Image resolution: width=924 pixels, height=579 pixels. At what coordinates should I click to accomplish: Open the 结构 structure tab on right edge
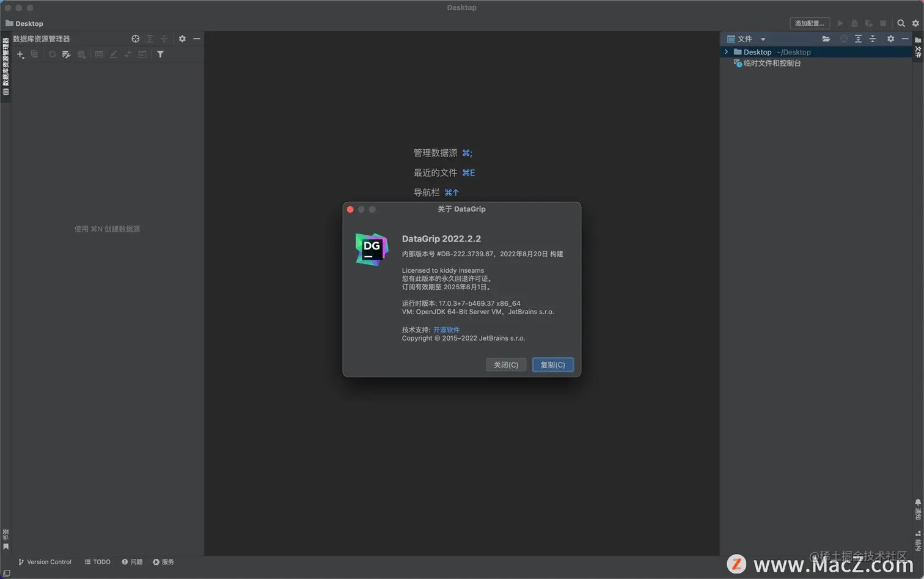(x=918, y=540)
